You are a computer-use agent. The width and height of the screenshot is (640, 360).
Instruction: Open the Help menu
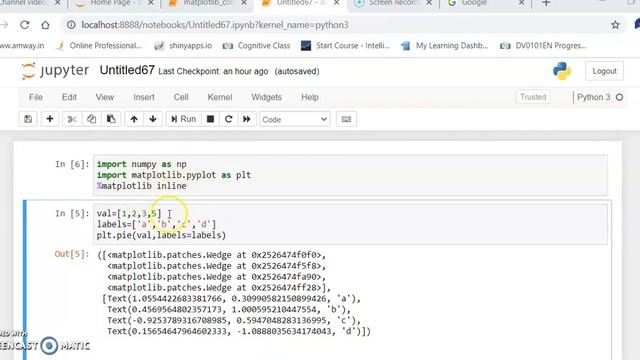310,97
